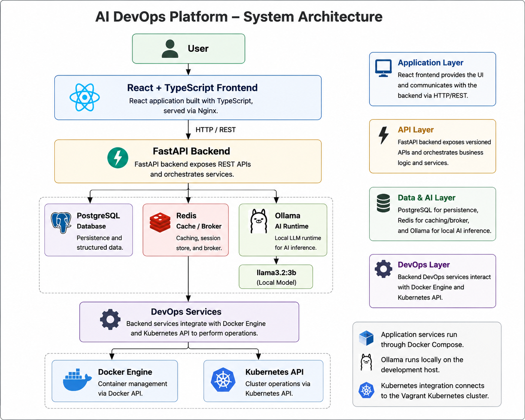Click the Ollama heading in the green box
This screenshot has height=420, width=525.
[x=288, y=216]
